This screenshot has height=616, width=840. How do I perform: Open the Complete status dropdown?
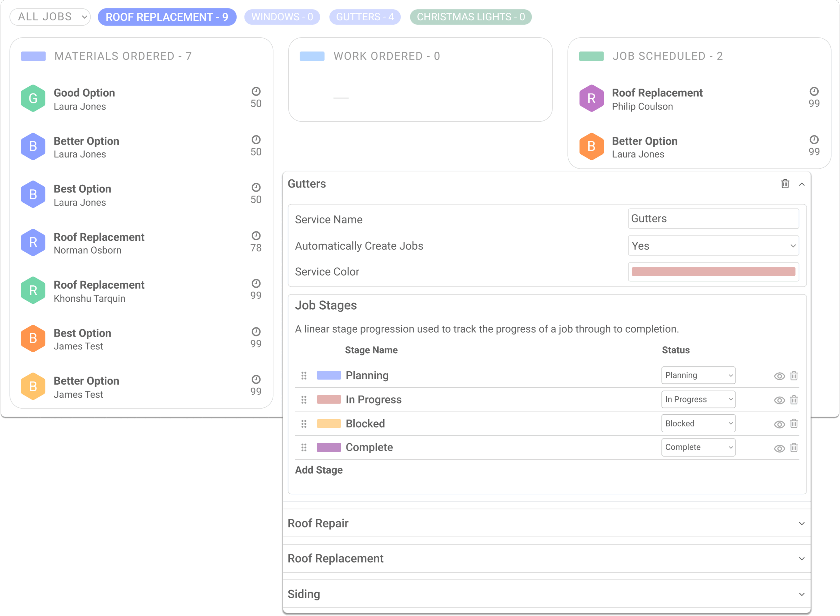pyautogui.click(x=699, y=447)
